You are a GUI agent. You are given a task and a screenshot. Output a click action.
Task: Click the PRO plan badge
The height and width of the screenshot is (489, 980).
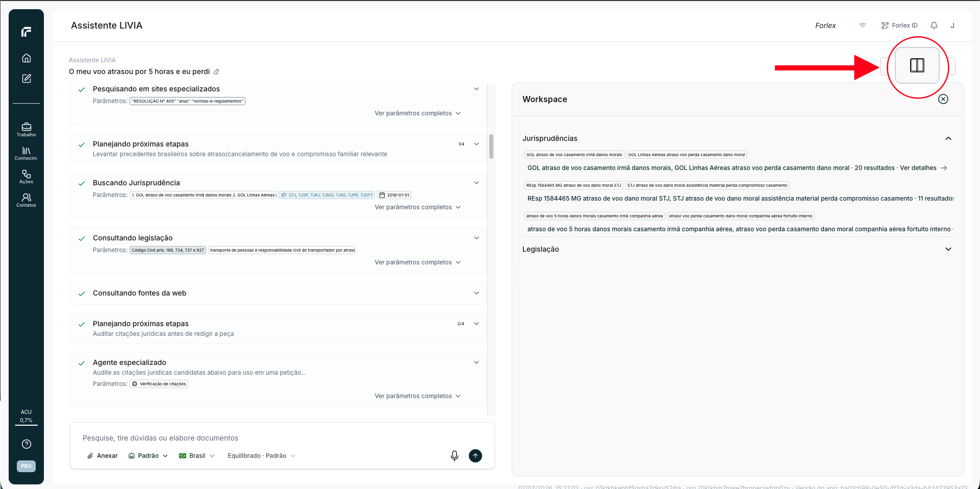(x=26, y=466)
